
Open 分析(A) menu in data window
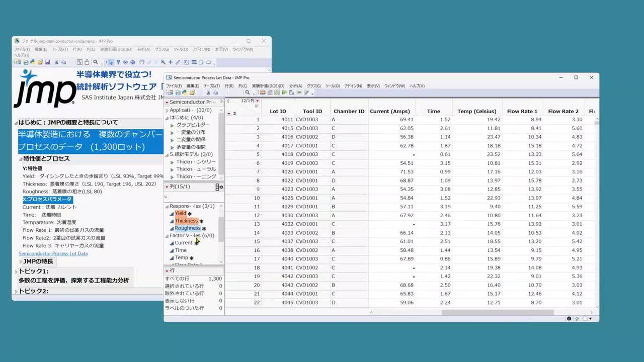[296, 86]
